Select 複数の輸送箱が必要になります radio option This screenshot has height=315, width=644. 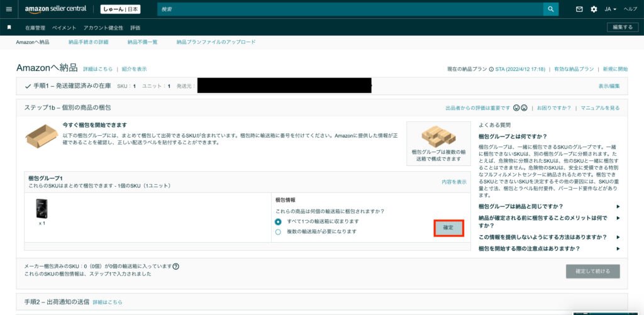coord(278,232)
